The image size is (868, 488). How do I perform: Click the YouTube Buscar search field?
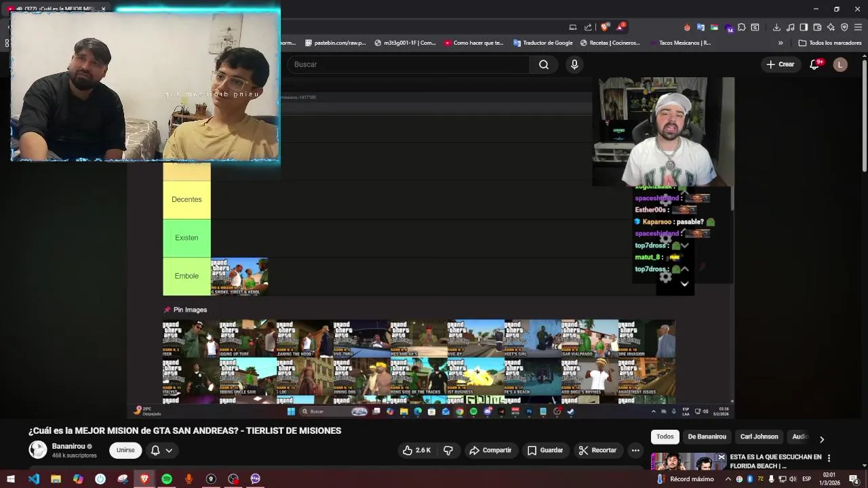(x=409, y=64)
